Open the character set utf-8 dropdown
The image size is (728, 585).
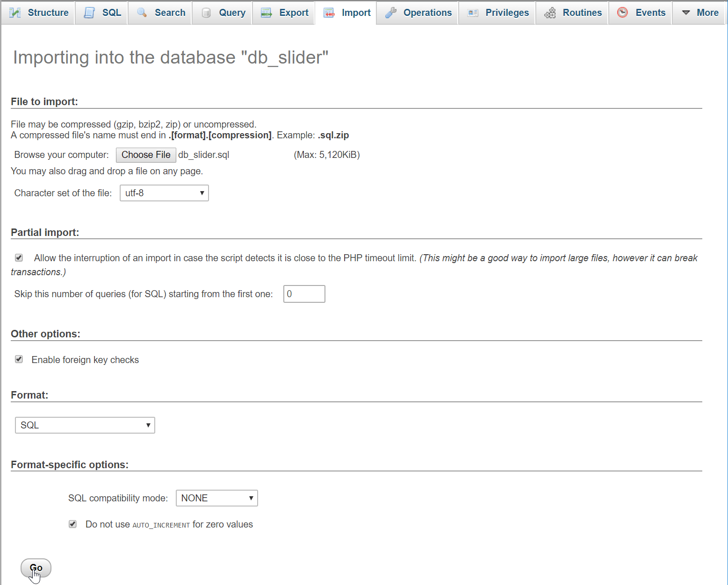coord(164,193)
